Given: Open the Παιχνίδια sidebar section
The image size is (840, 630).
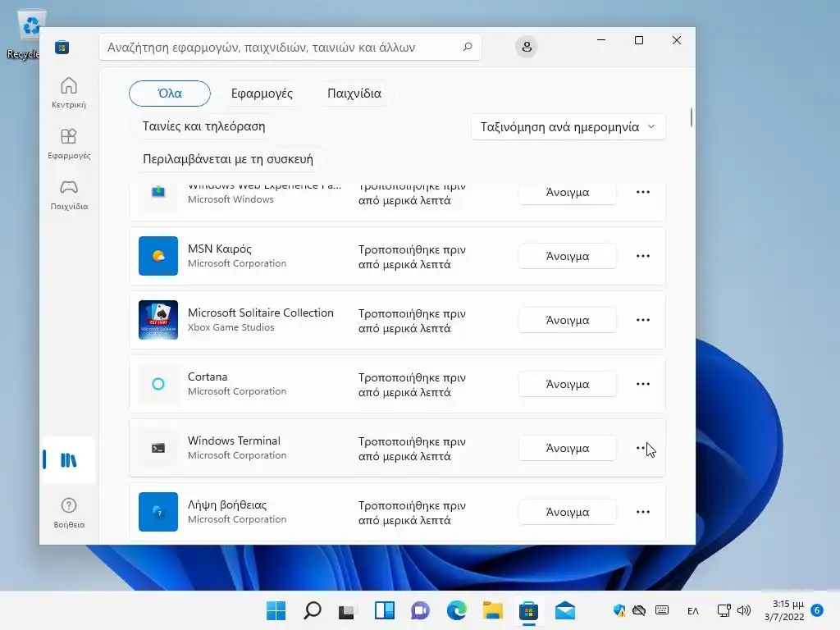Looking at the screenshot, I should pos(69,194).
